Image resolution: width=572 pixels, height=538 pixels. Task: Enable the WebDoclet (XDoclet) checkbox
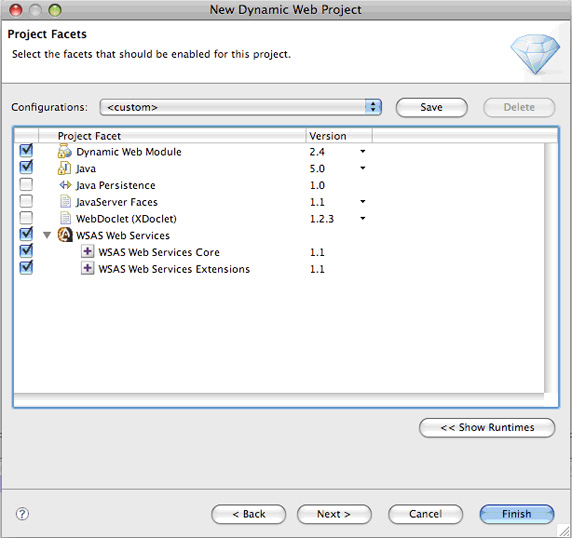(x=26, y=218)
